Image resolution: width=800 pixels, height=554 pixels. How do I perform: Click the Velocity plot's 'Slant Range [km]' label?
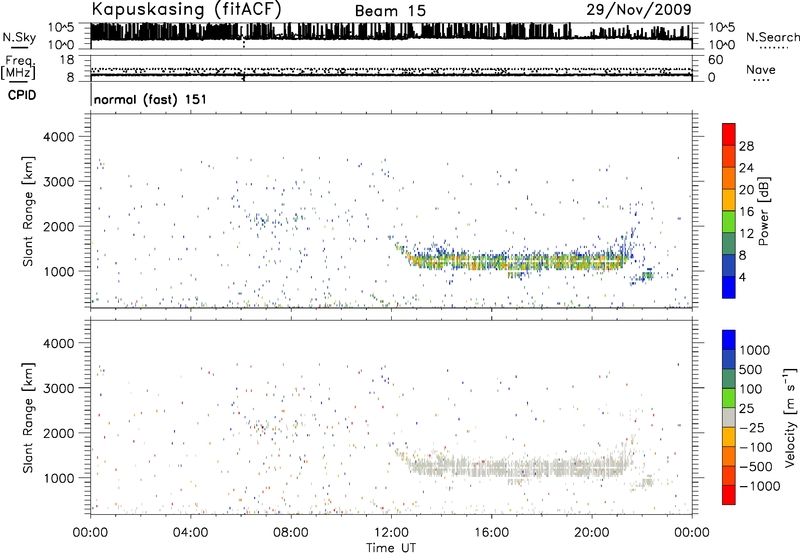(x=28, y=417)
